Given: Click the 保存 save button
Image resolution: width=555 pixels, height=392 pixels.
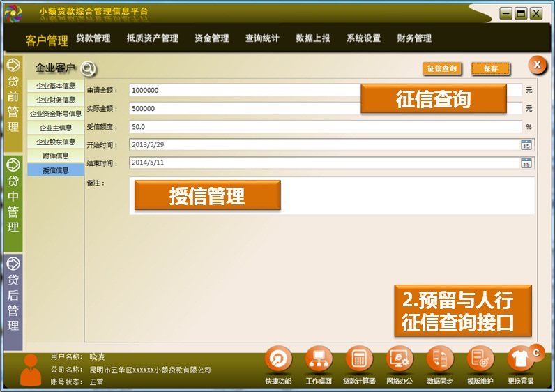Looking at the screenshot, I should (x=490, y=69).
